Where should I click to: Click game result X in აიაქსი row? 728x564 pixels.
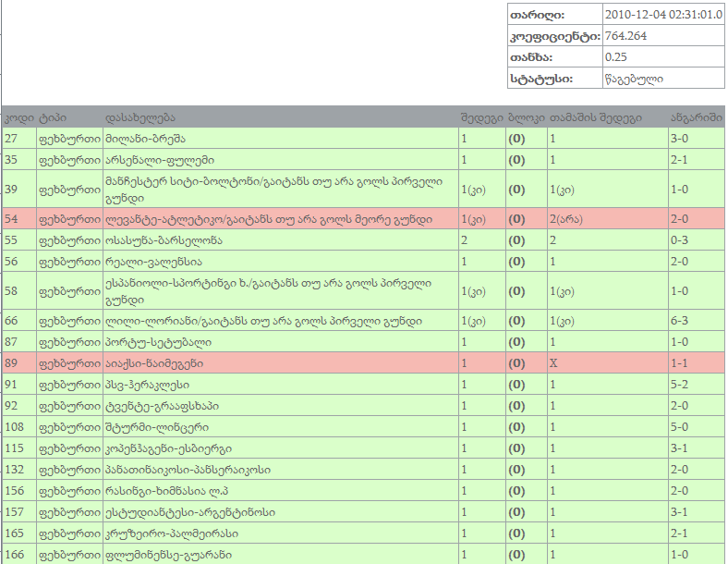pos(553,363)
